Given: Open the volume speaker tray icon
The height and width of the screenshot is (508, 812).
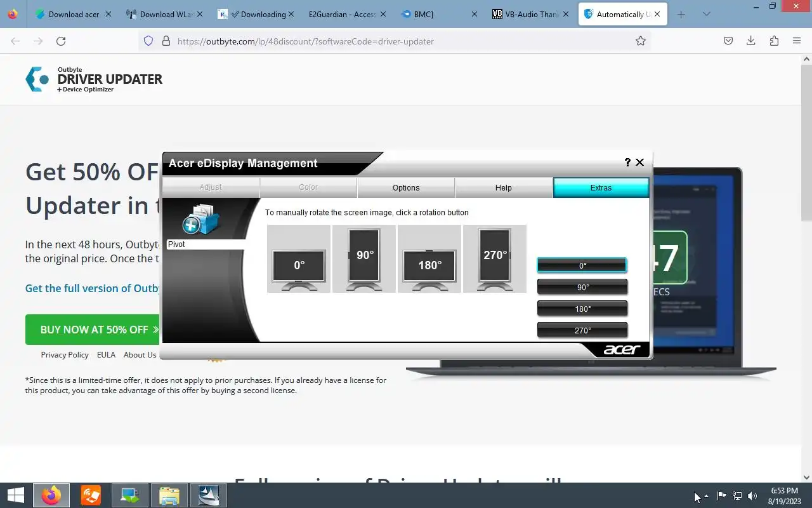Looking at the screenshot, I should pos(753,496).
